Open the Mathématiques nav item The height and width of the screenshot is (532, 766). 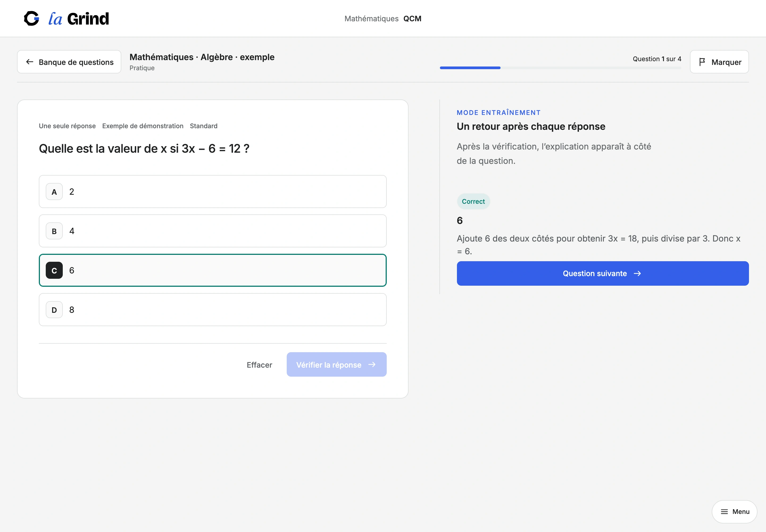pyautogui.click(x=371, y=19)
